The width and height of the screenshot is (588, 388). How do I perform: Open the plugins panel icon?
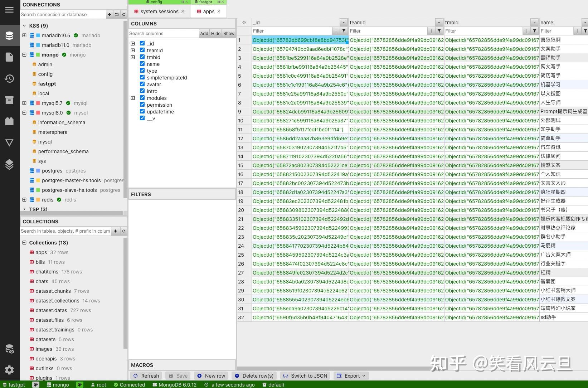(10, 121)
